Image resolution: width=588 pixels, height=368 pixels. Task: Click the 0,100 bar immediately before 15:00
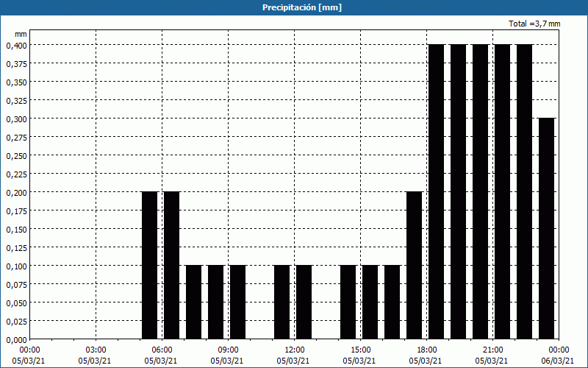348,302
